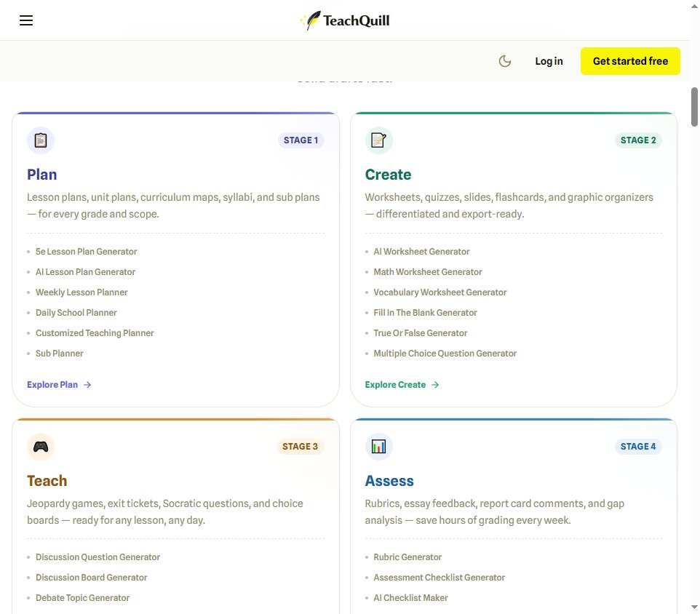Click the Log in link

click(x=549, y=61)
